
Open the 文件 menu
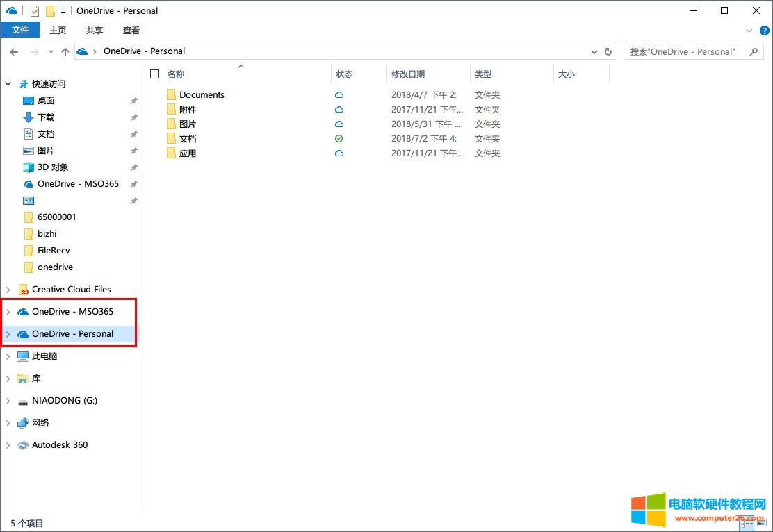click(x=20, y=30)
